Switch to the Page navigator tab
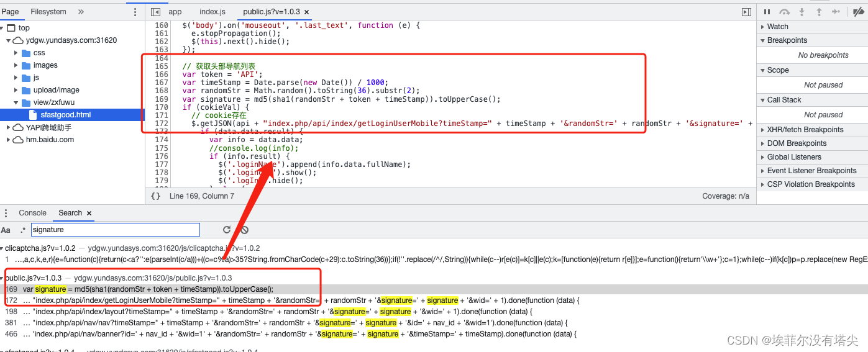The width and height of the screenshot is (868, 352). pos(10,12)
